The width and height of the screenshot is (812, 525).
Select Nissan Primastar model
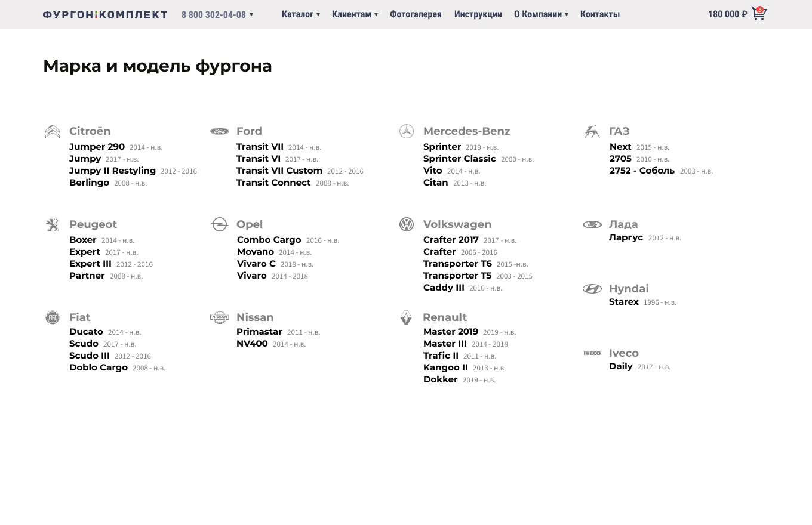coord(259,332)
